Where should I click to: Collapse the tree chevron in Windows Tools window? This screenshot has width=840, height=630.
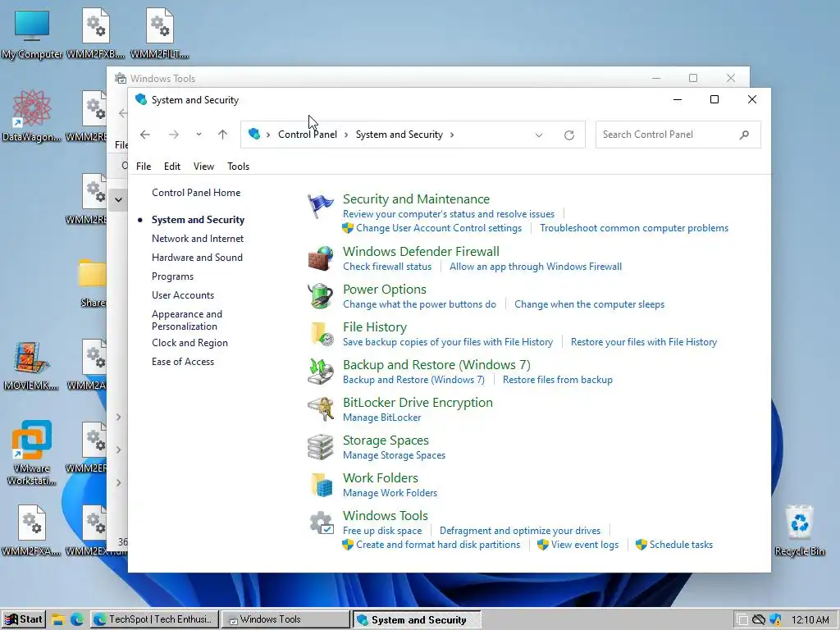(x=118, y=200)
